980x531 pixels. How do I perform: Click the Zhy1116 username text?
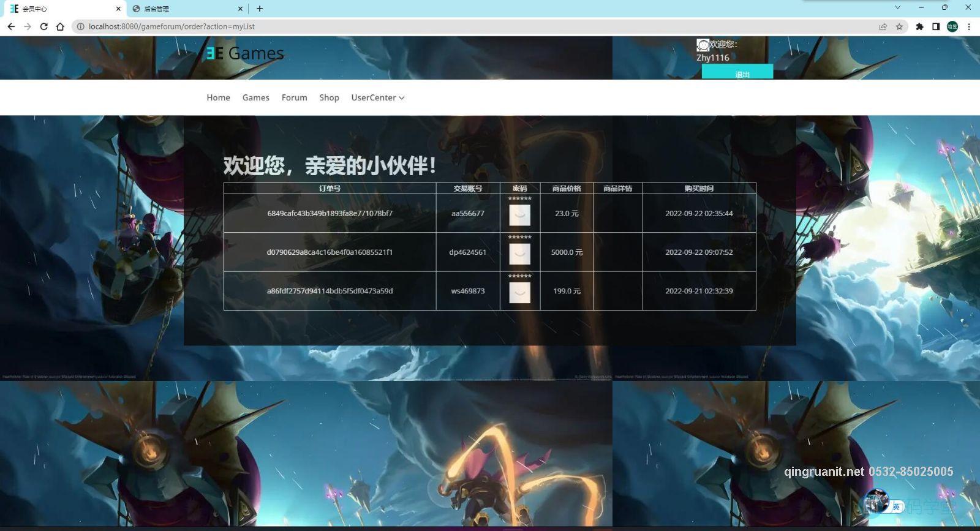[713, 58]
